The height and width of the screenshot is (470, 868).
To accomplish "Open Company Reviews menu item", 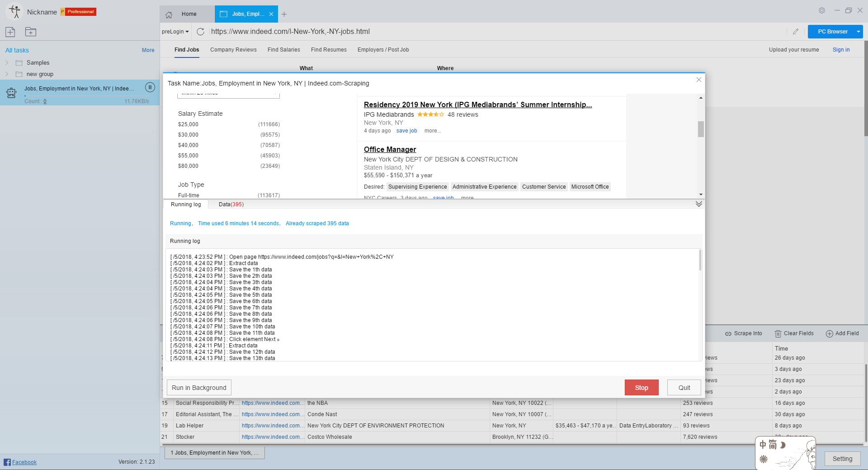I will tap(233, 50).
